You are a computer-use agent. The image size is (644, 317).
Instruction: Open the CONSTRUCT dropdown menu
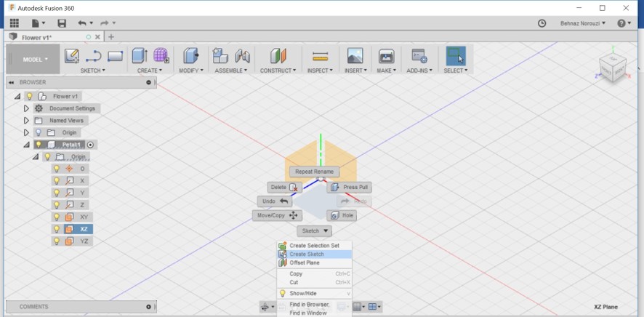278,71
